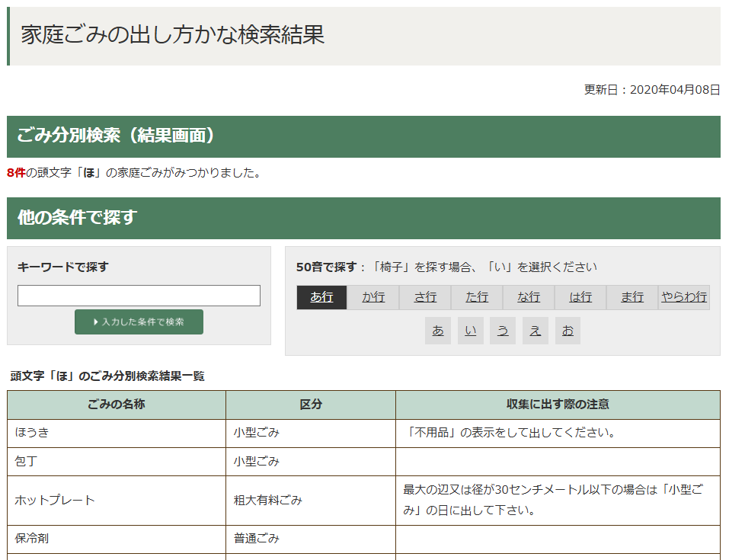Pick the お character link
Viewport: 729px width, 560px height.
coord(568,331)
